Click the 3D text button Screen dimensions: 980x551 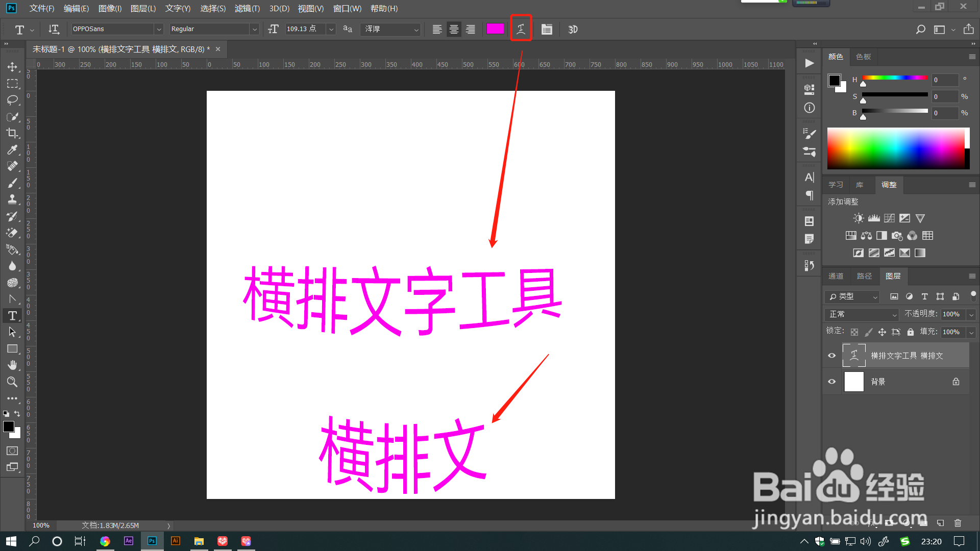click(573, 29)
